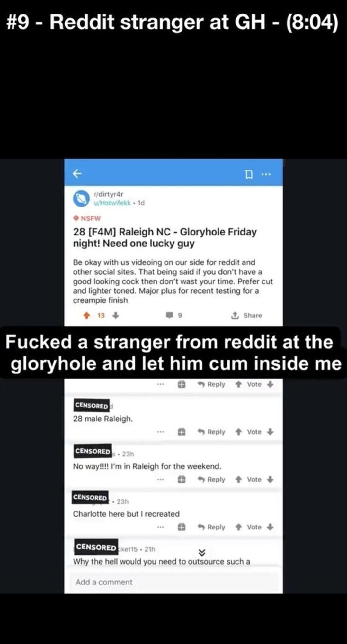Downvote the 'Charlotte here' comment
The width and height of the screenshot is (347, 644).
[271, 527]
